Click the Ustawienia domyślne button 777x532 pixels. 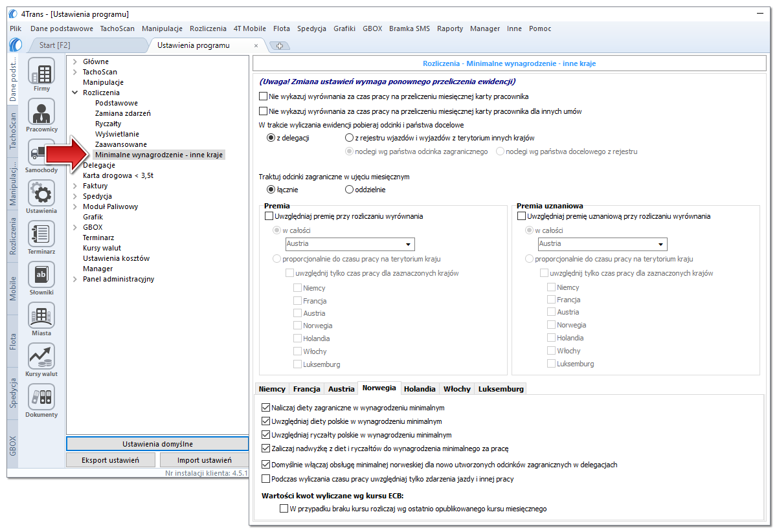tap(157, 444)
